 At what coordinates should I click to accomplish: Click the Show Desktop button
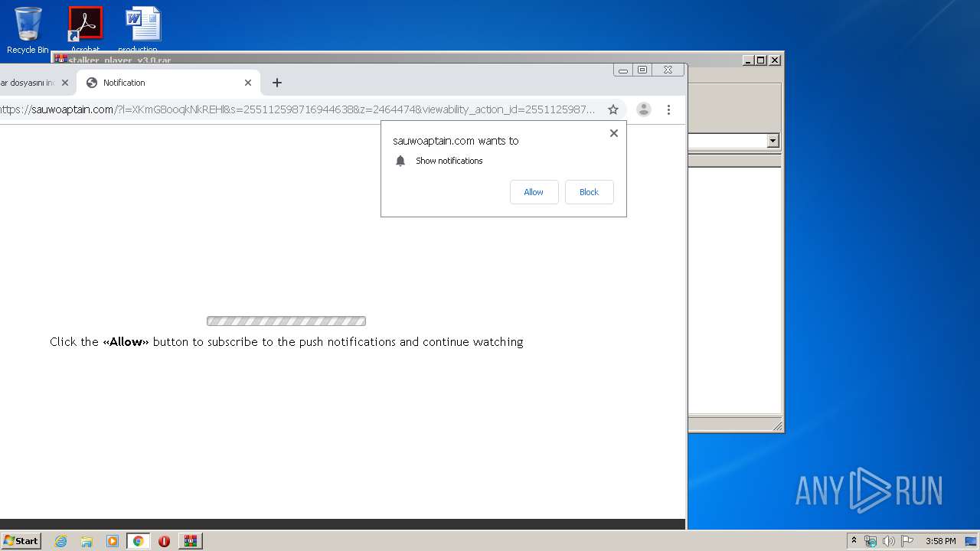pos(972,541)
